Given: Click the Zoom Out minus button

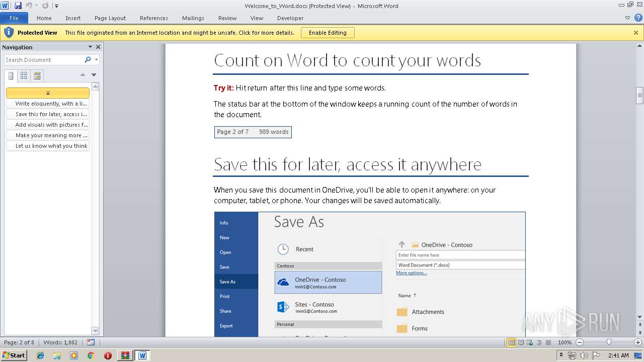Looking at the screenshot, I should pyautogui.click(x=579, y=342).
